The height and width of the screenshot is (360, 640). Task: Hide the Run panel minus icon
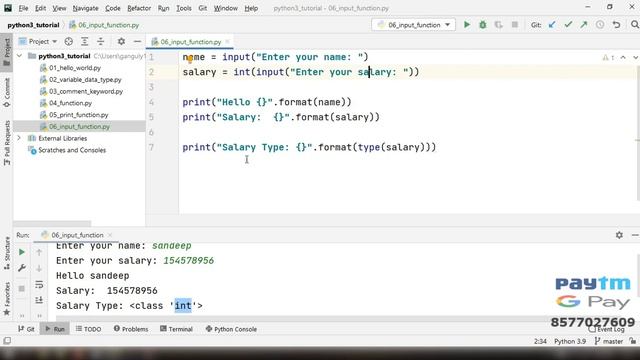point(635,235)
